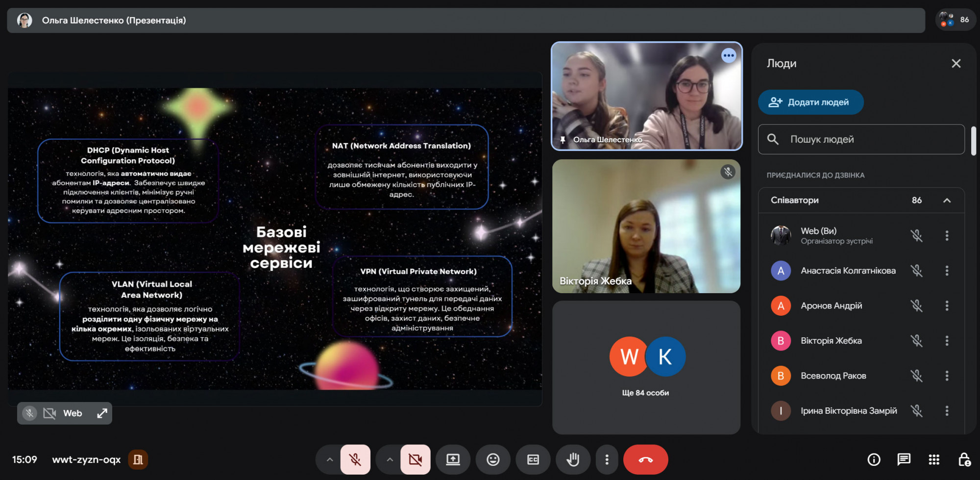Click the people panel scrollbar

click(x=973, y=141)
